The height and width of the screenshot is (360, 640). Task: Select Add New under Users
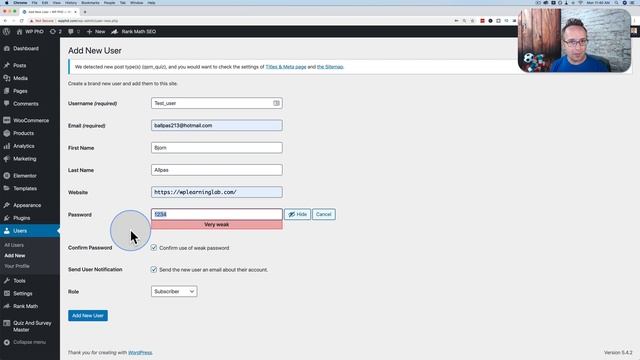15,256
